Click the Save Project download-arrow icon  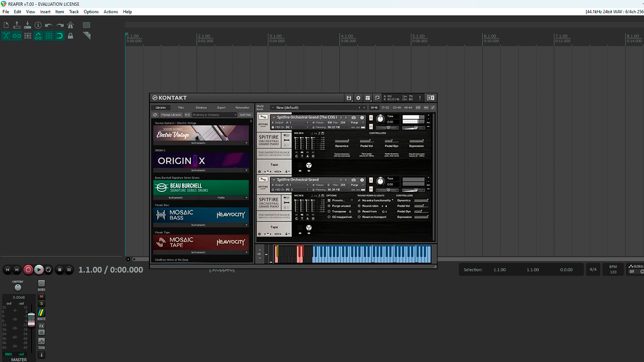point(27,25)
